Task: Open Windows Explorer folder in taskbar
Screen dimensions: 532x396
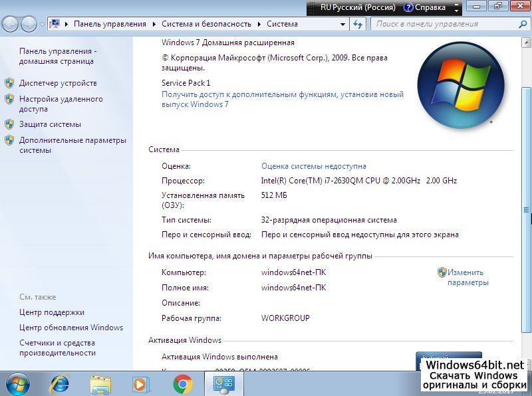Action: click(100, 383)
